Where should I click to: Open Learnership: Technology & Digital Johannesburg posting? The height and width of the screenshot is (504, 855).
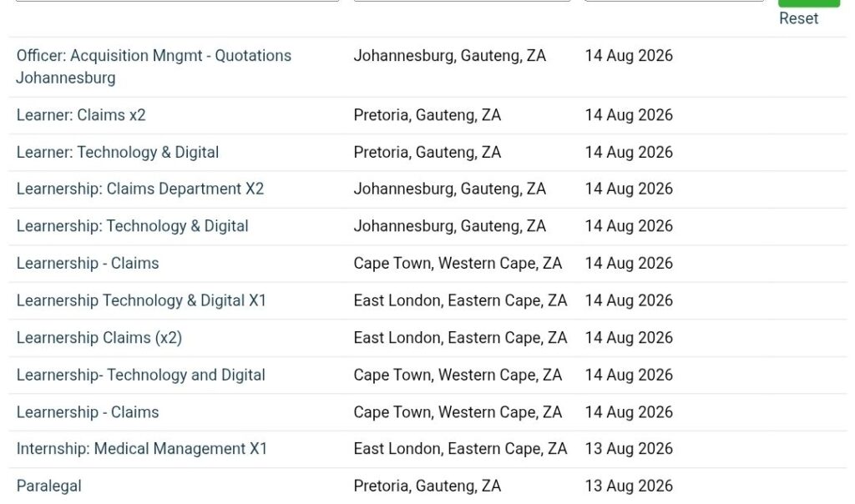132,225
